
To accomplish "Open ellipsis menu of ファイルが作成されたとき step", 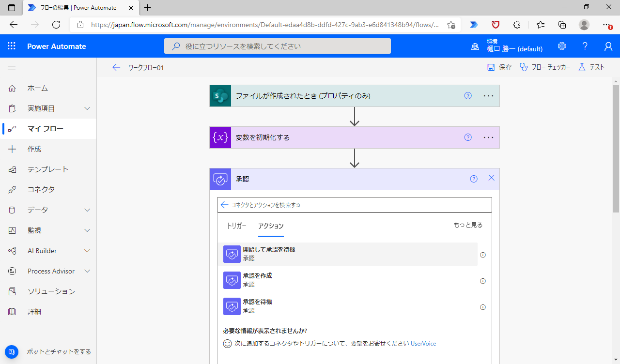I will click(x=489, y=96).
